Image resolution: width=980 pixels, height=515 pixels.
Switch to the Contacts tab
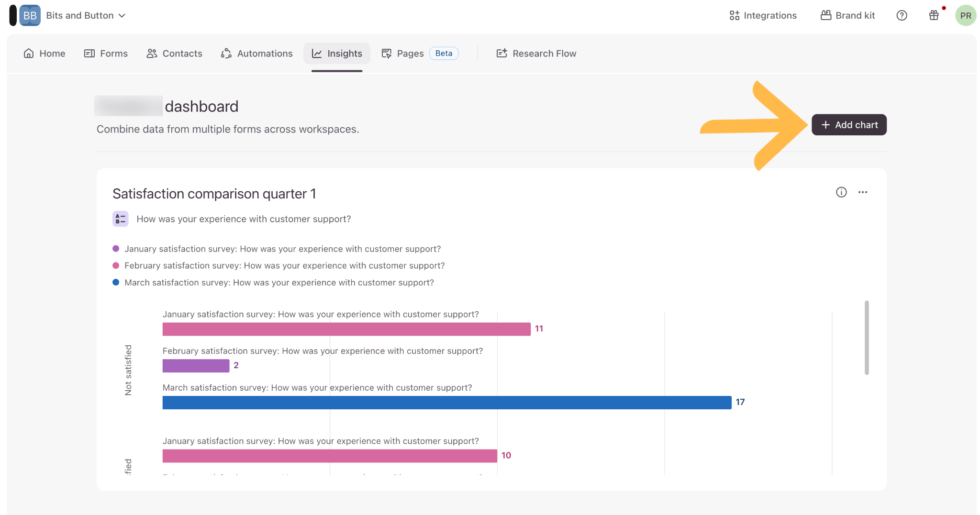pyautogui.click(x=174, y=54)
